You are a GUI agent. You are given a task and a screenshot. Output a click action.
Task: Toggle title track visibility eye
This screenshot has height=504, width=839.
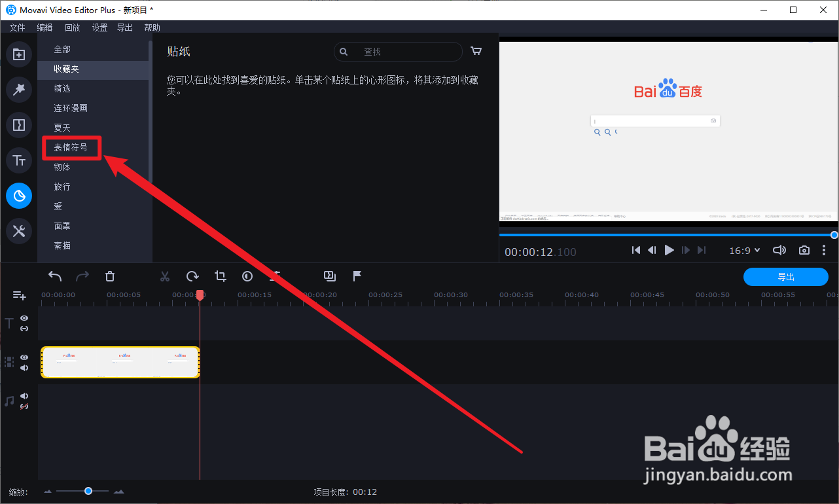pyautogui.click(x=24, y=318)
